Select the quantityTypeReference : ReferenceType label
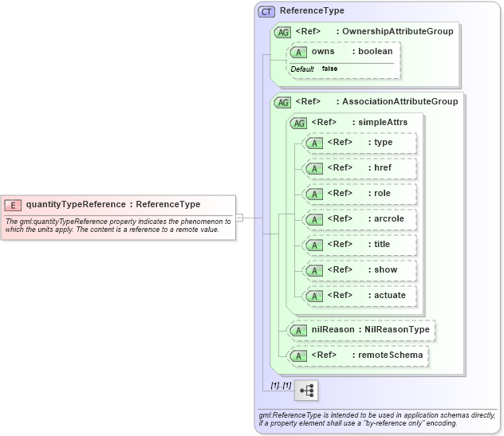 (x=113, y=204)
